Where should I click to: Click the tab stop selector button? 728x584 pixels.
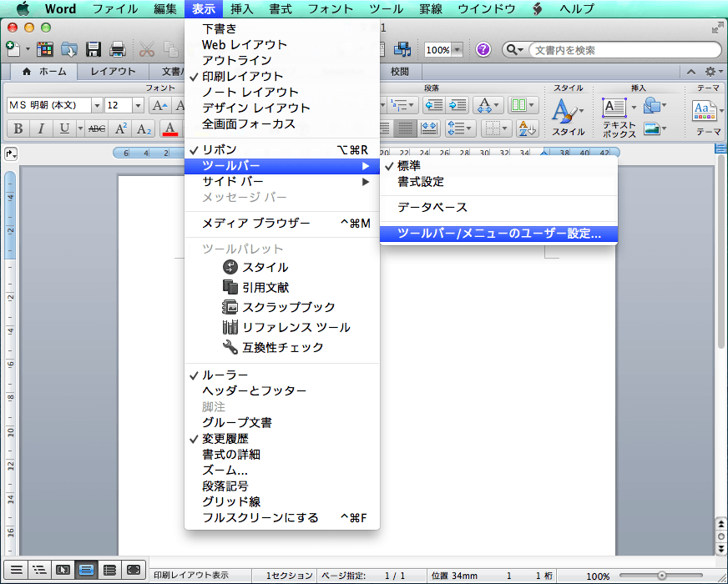[x=11, y=154]
